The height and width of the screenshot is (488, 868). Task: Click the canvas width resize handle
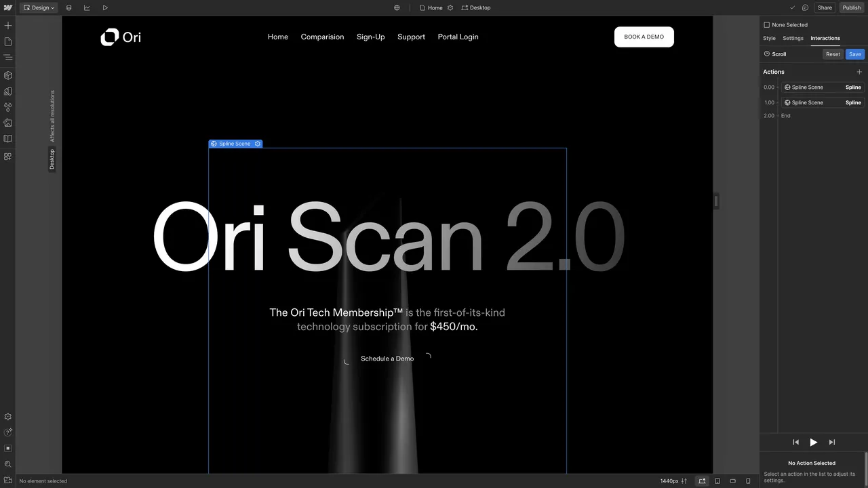click(x=716, y=201)
